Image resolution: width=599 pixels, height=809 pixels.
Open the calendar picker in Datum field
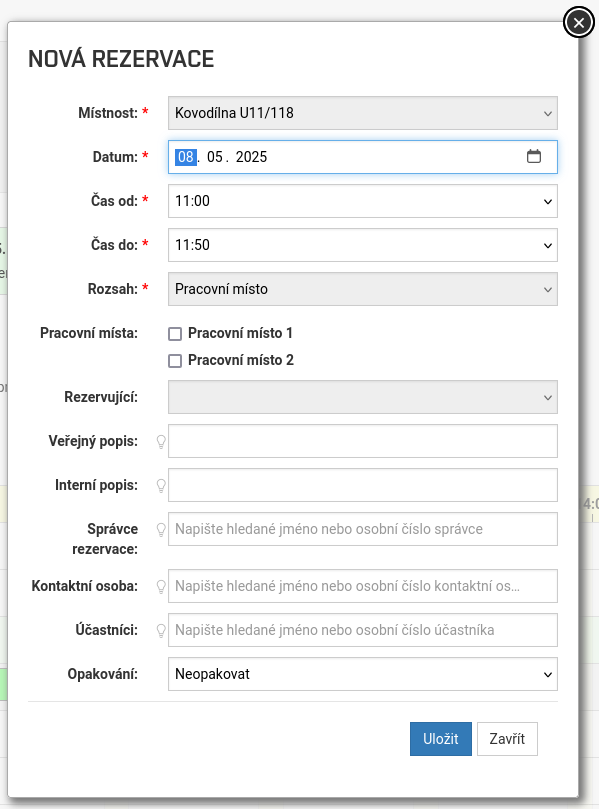[533, 156]
